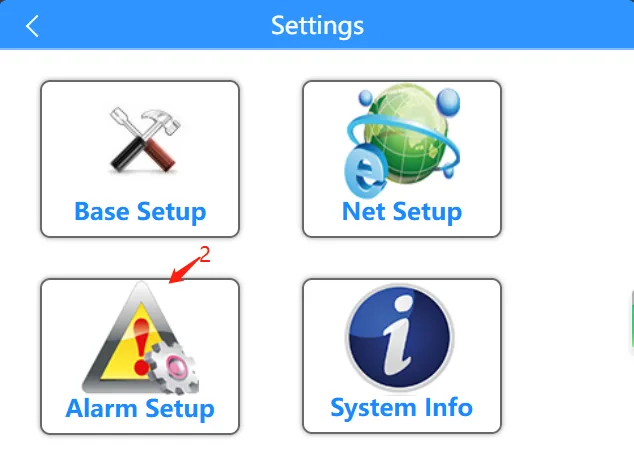Go back using the header arrow
634x451 pixels.
pos(32,26)
